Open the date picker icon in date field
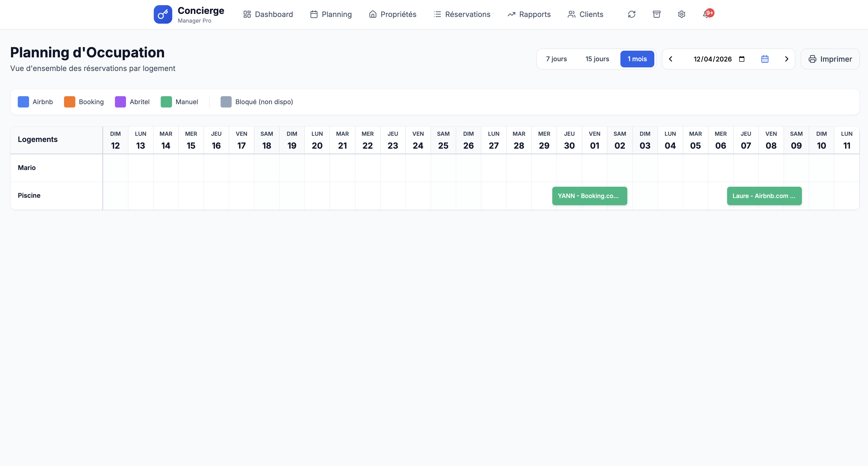 click(x=742, y=59)
